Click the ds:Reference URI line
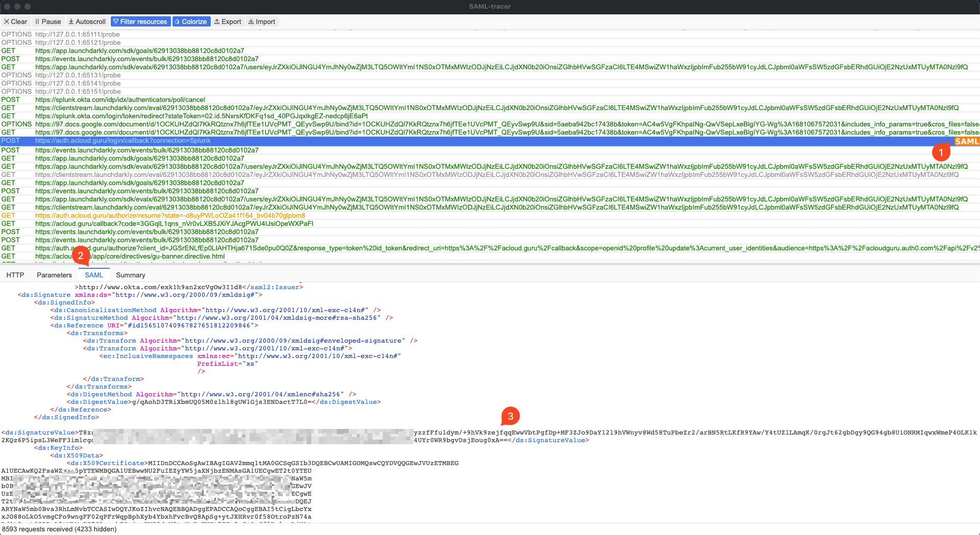This screenshot has height=535, width=980. pos(154,325)
